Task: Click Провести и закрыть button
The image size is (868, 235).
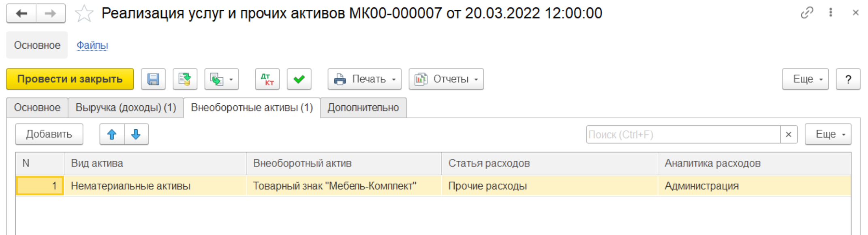Action: click(70, 79)
